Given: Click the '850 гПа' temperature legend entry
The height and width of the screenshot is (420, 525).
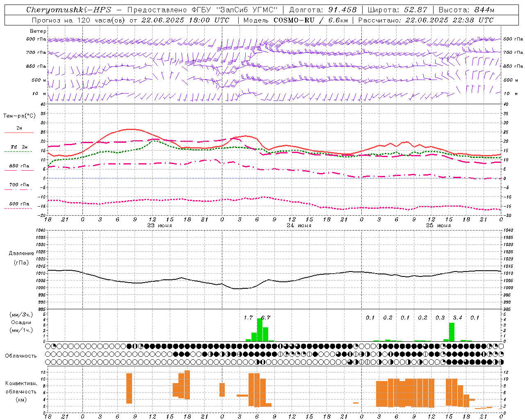Looking at the screenshot, I should pos(19,166).
